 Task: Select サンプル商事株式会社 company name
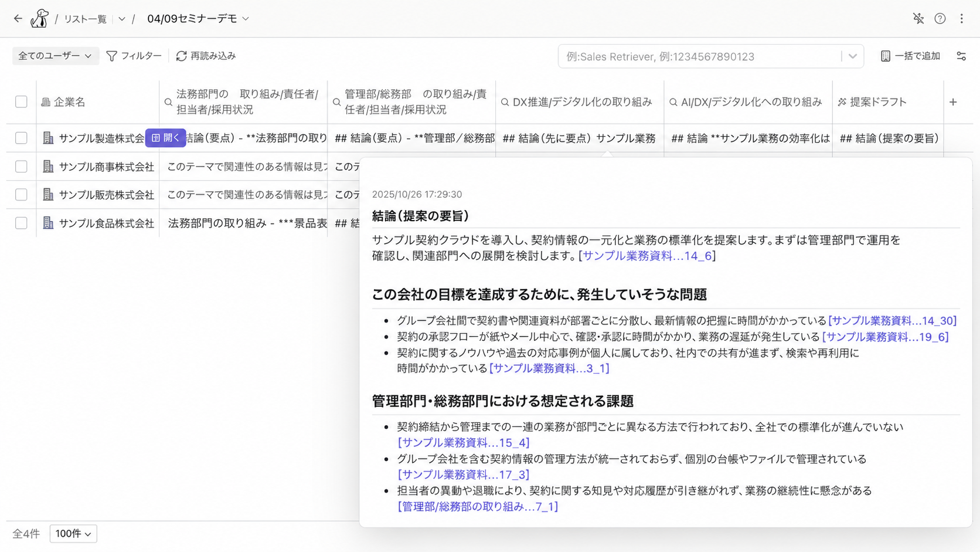pyautogui.click(x=107, y=167)
